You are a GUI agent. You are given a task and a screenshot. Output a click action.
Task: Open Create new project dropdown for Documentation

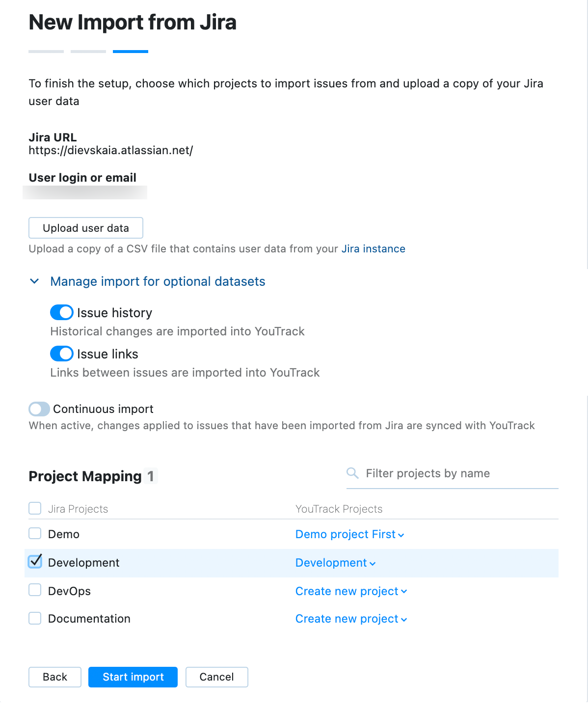click(350, 619)
